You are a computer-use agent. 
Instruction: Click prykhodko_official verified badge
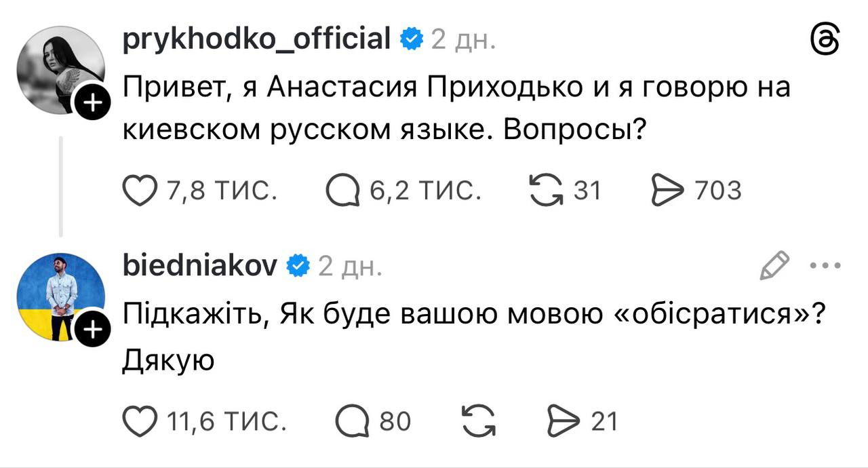411,39
